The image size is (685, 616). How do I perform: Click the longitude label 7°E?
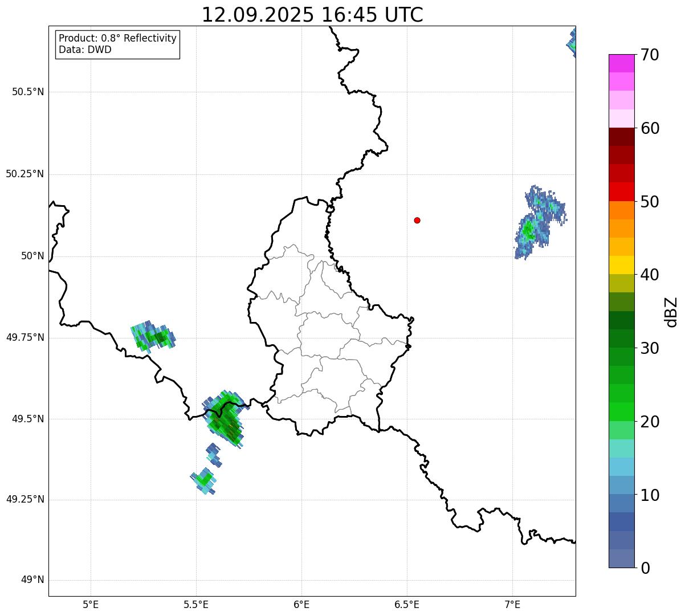(x=512, y=604)
